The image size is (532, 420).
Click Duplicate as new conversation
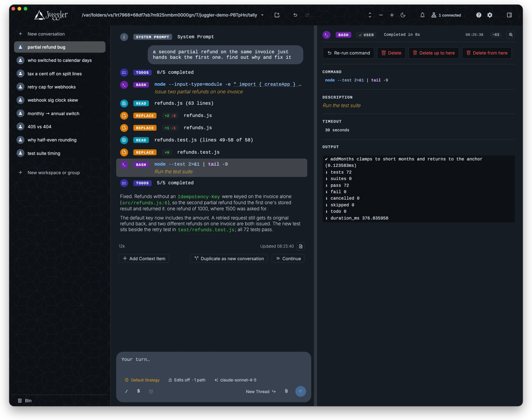click(x=229, y=258)
